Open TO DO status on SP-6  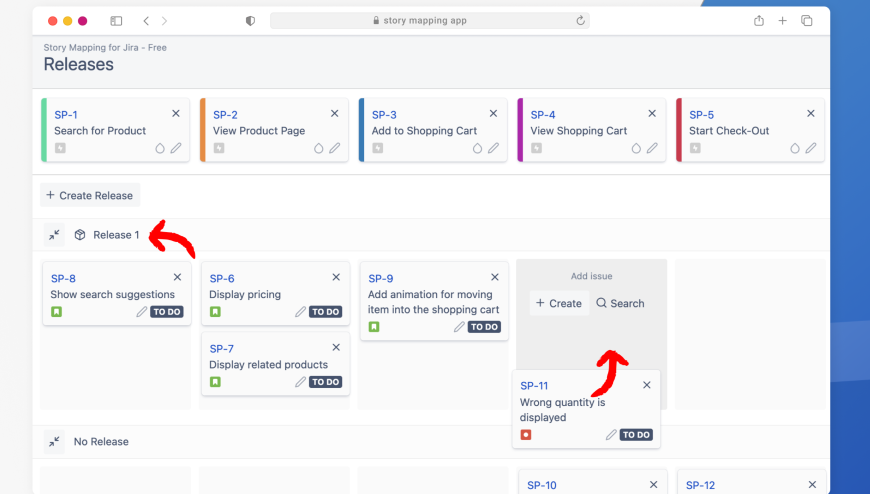(325, 312)
